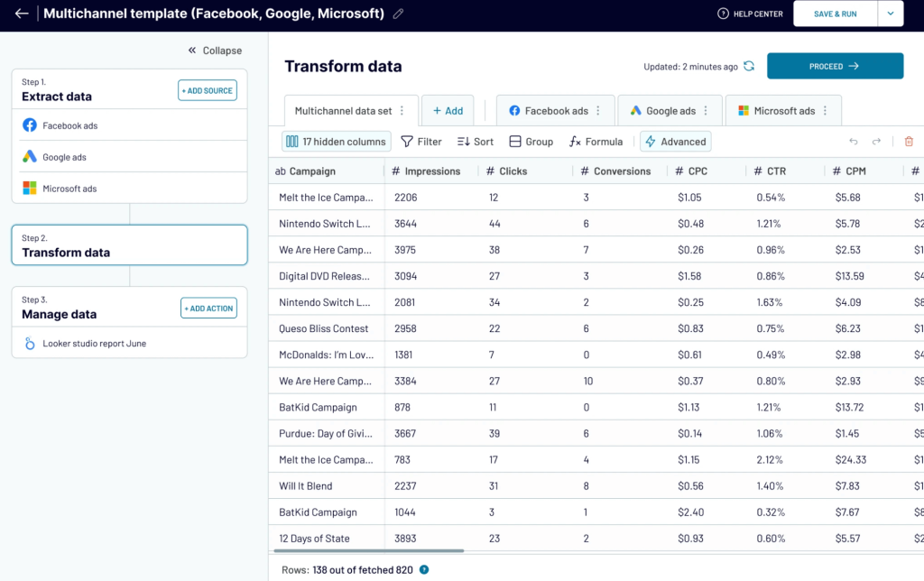Open the Formula tool
The width and height of the screenshot is (924, 581).
[596, 142]
